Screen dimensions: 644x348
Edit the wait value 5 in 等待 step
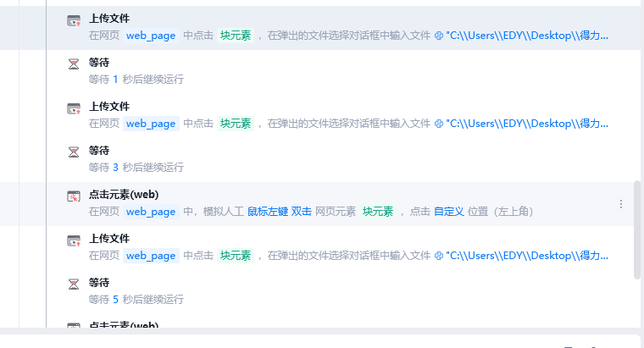click(x=115, y=300)
